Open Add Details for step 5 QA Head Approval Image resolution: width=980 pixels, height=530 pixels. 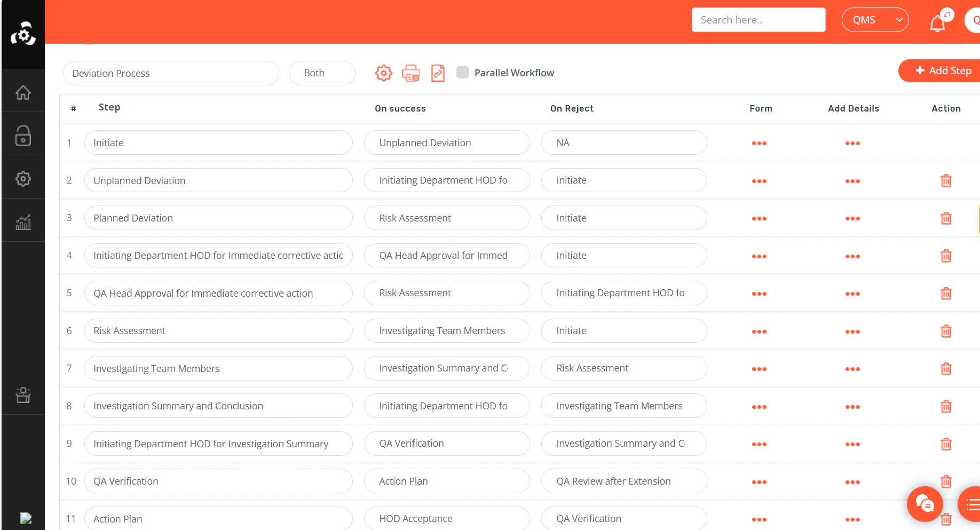click(x=852, y=294)
